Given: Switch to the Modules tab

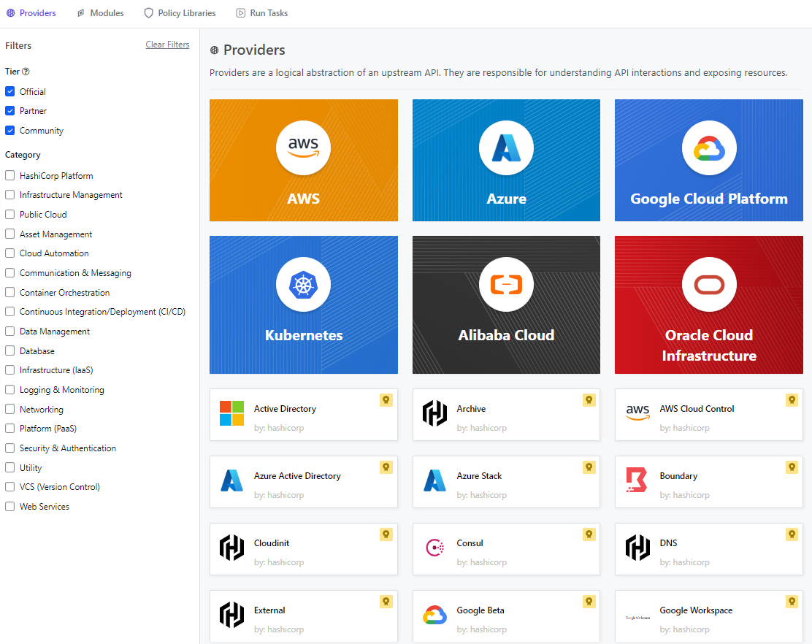Looking at the screenshot, I should (x=100, y=12).
